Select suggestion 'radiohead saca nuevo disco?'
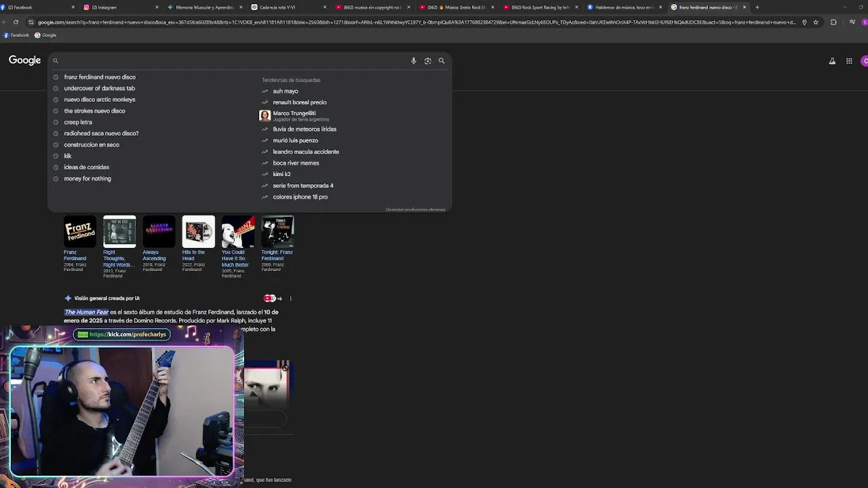The width and height of the screenshot is (868, 488). coord(101,134)
